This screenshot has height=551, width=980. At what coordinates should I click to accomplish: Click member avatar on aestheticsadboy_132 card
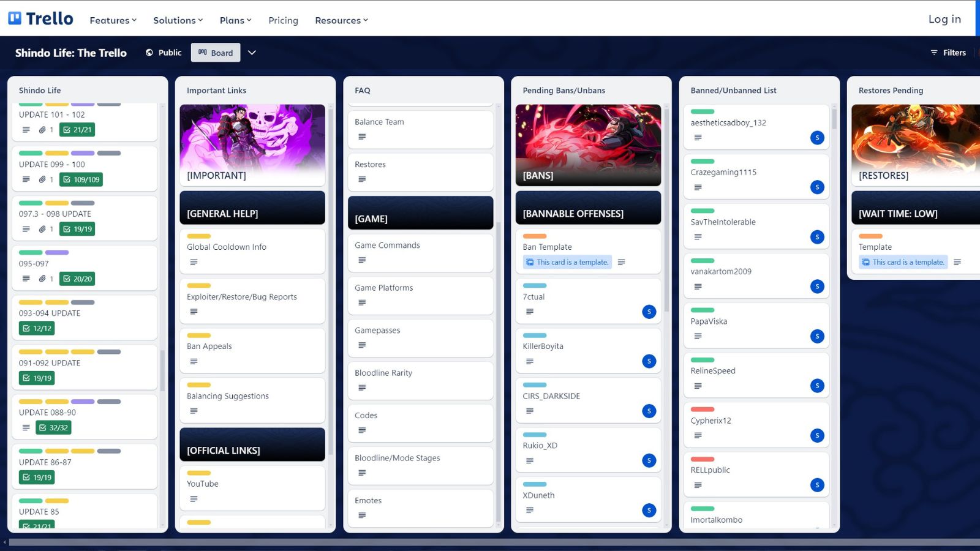coord(817,138)
